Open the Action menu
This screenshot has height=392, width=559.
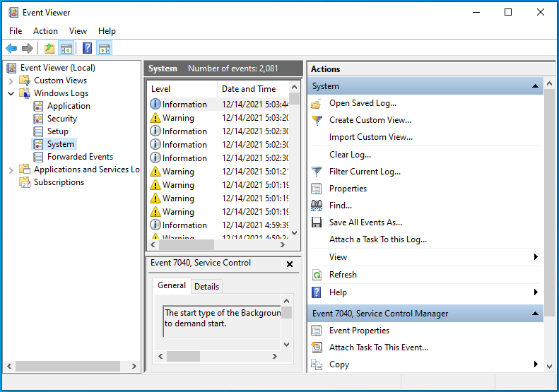pos(45,31)
